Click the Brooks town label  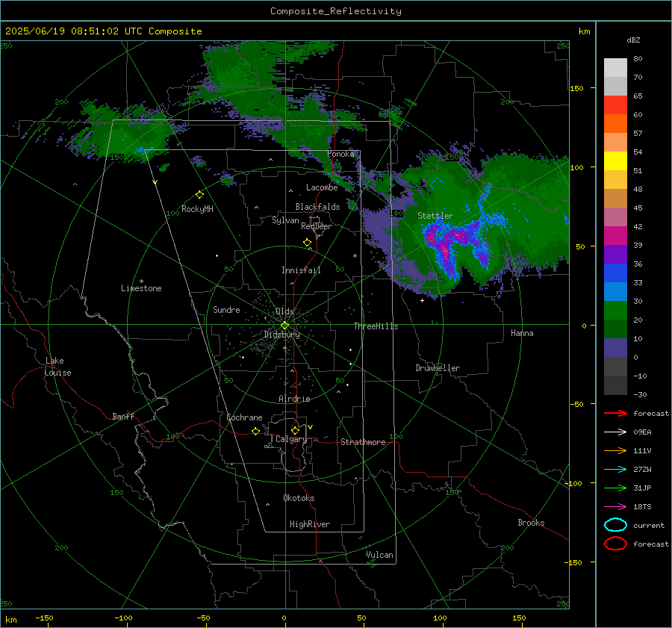pos(531,523)
